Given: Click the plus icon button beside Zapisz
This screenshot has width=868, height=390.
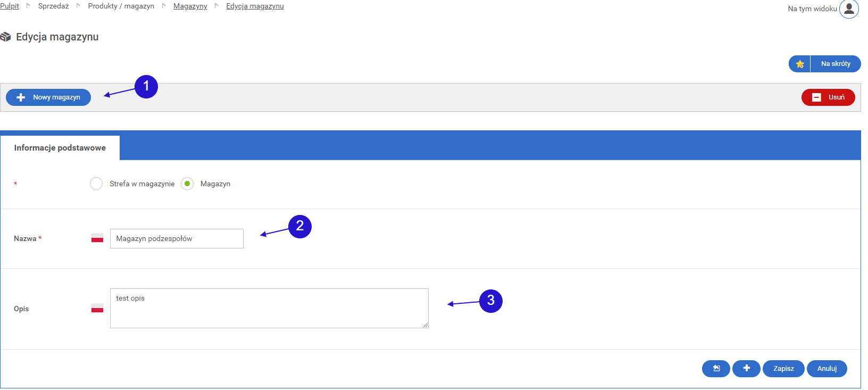Looking at the screenshot, I should pos(746,368).
